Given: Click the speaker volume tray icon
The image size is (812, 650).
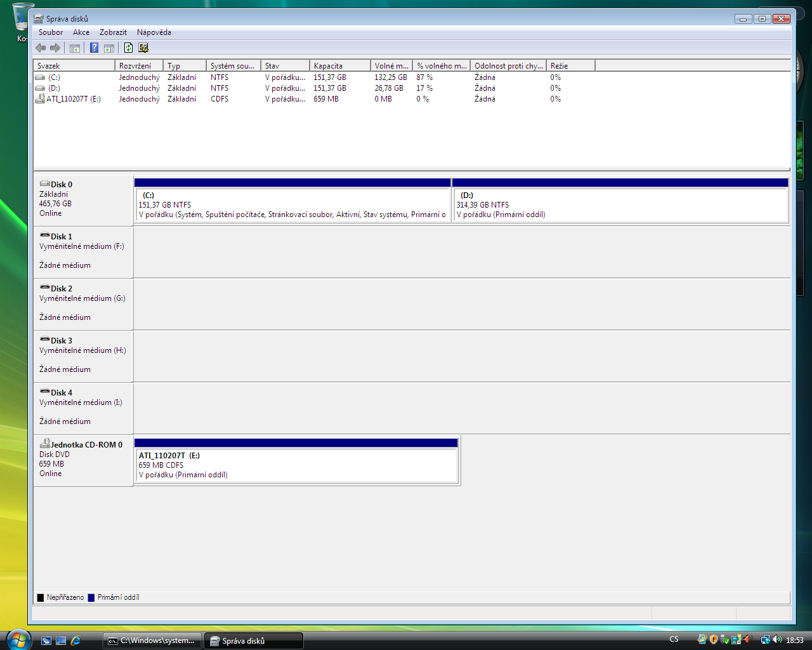Looking at the screenshot, I should [777, 640].
